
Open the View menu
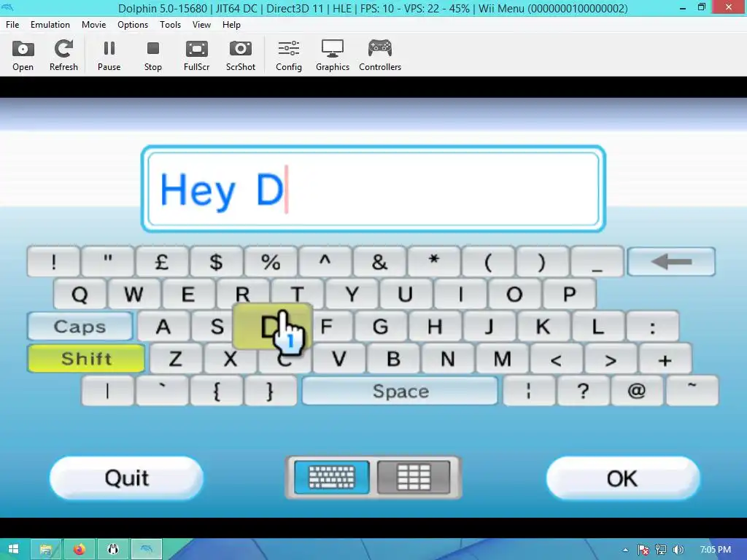[x=201, y=25]
